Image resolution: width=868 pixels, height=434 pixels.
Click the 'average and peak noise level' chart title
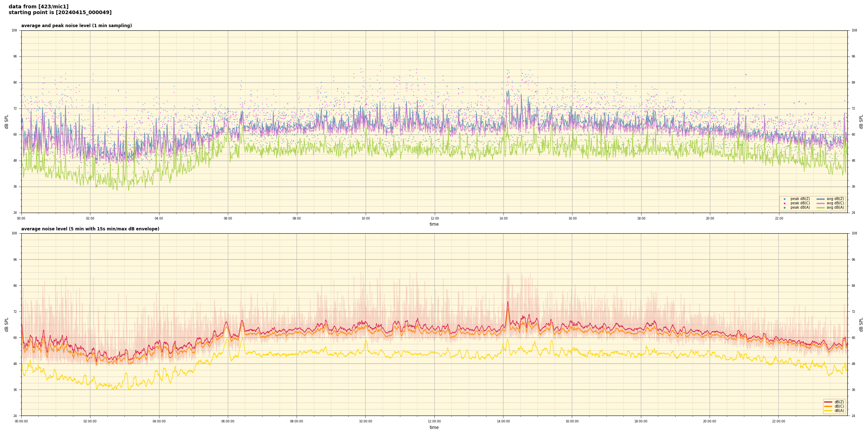(x=76, y=26)
